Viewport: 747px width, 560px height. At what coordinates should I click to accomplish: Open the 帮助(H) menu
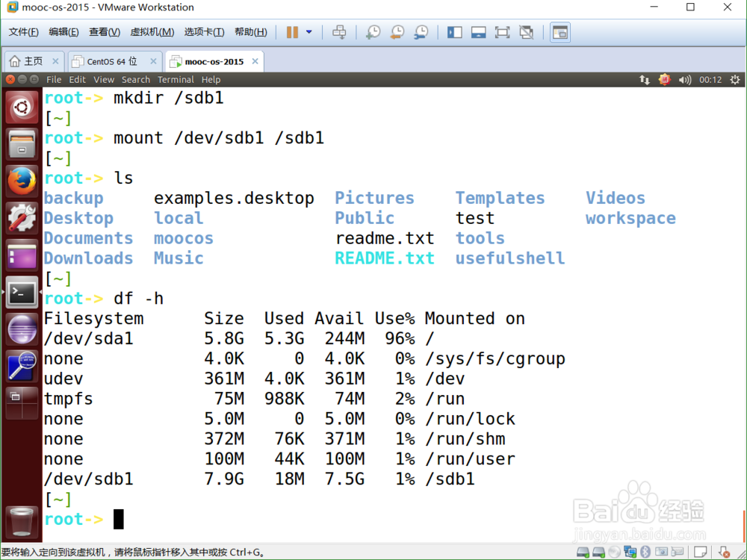[x=250, y=32]
